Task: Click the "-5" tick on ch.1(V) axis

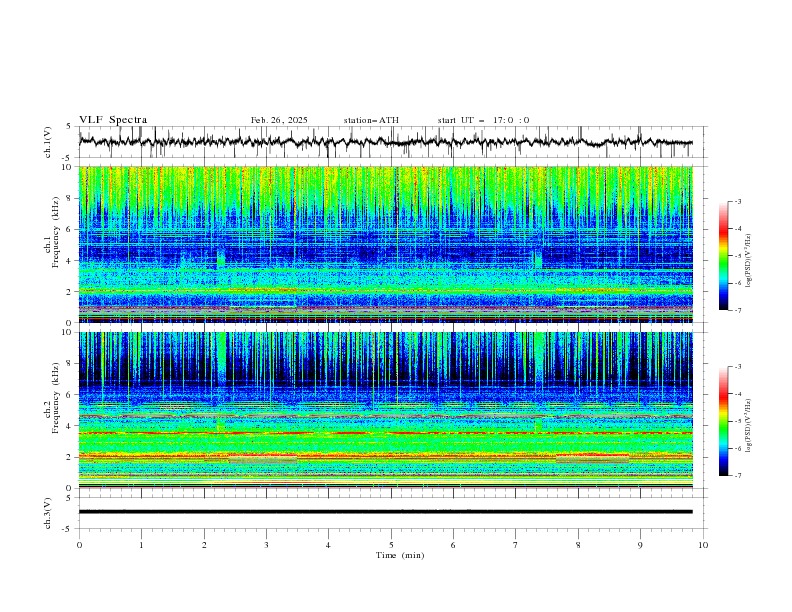Action: click(x=68, y=158)
